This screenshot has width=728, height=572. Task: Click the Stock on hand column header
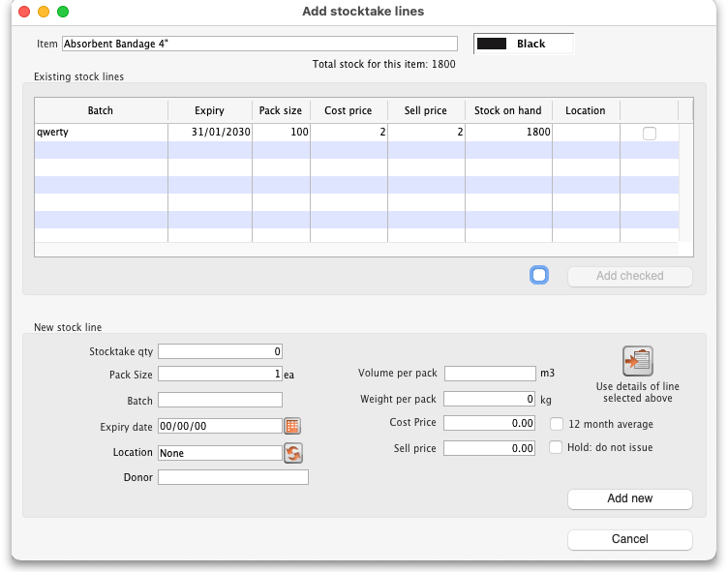507,110
